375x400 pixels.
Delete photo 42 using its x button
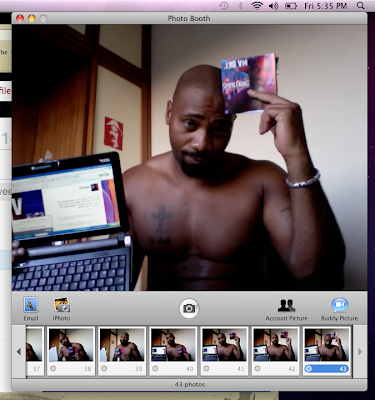pyautogui.click(x=257, y=369)
